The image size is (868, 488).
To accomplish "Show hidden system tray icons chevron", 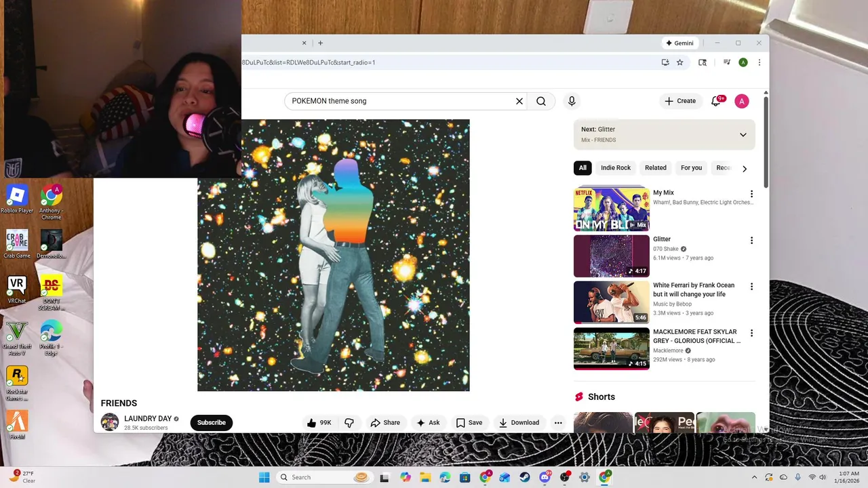I will tap(754, 477).
